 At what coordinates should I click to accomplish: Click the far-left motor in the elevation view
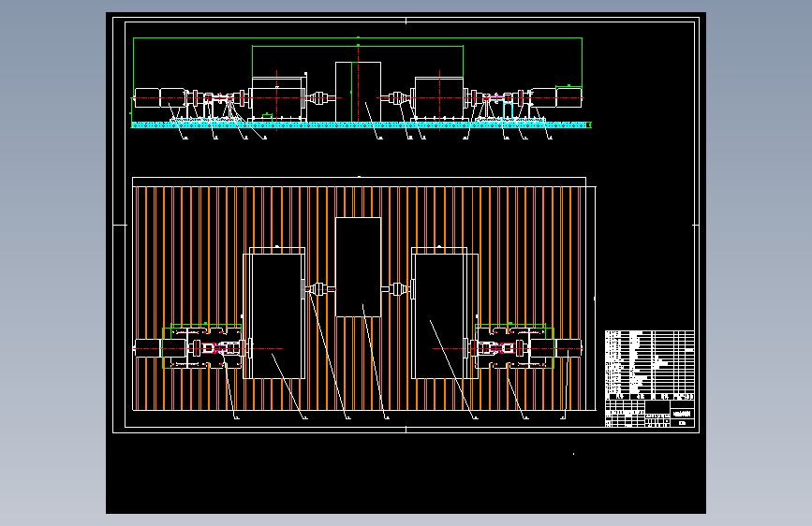159,98
